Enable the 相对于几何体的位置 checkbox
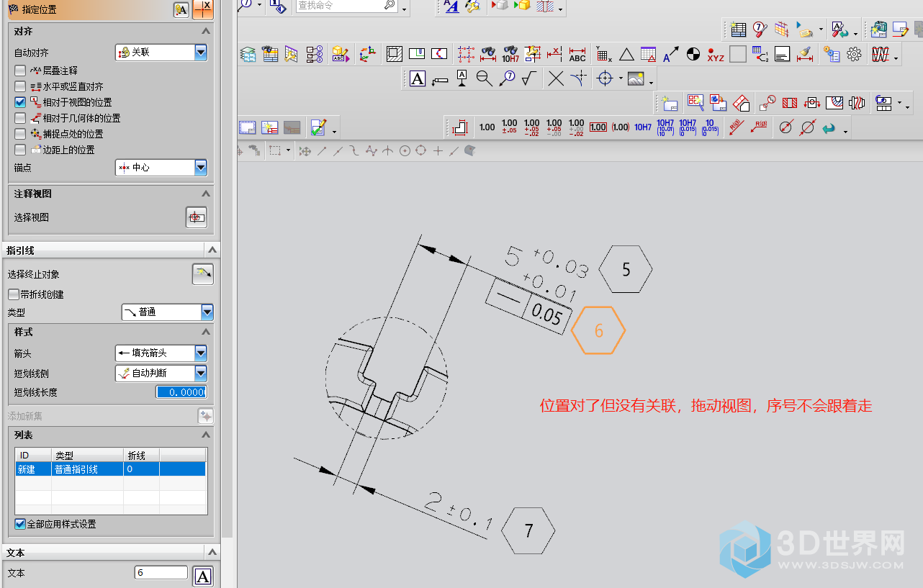 (20, 118)
